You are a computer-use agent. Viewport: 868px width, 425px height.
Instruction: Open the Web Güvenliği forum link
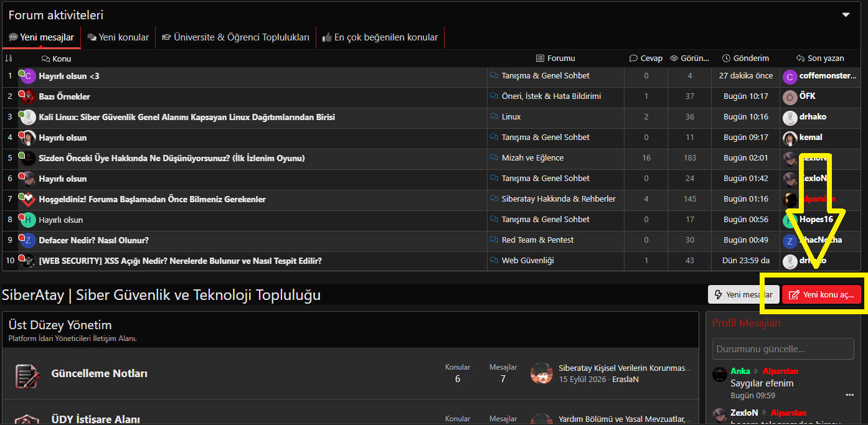[527, 261]
